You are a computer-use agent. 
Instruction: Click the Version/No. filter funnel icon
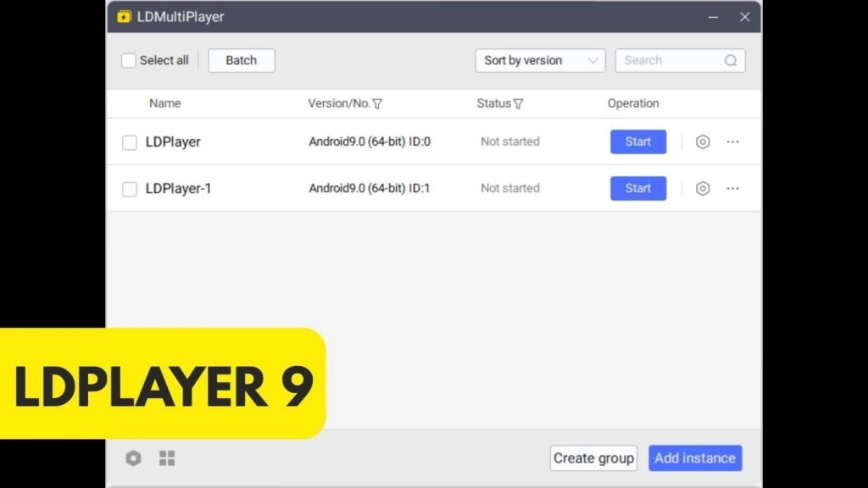(377, 104)
